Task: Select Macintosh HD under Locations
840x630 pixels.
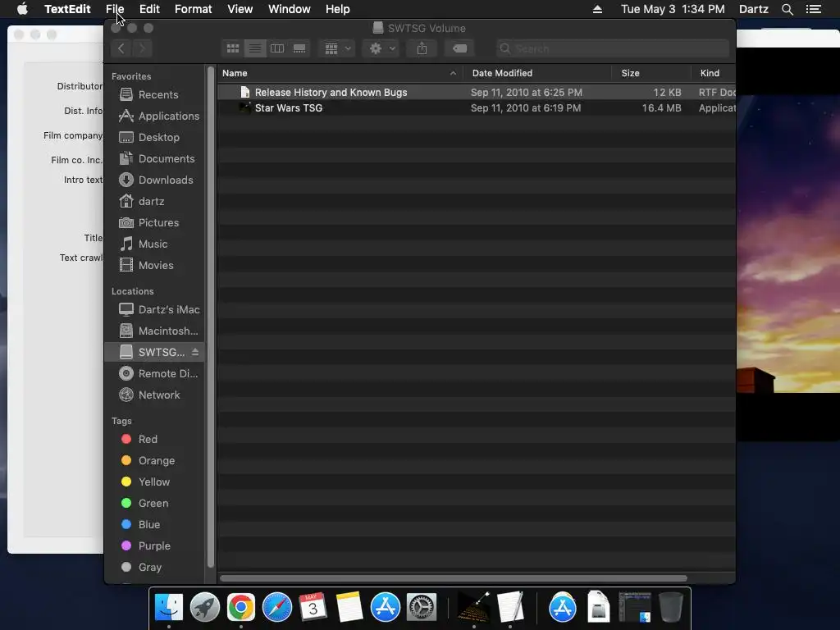Action: pyautogui.click(x=154, y=331)
